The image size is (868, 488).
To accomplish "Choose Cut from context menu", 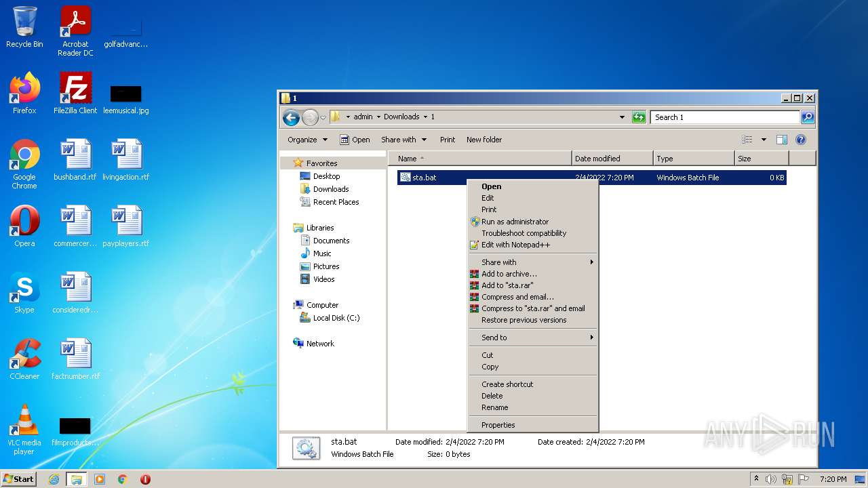I will pyautogui.click(x=533, y=355).
